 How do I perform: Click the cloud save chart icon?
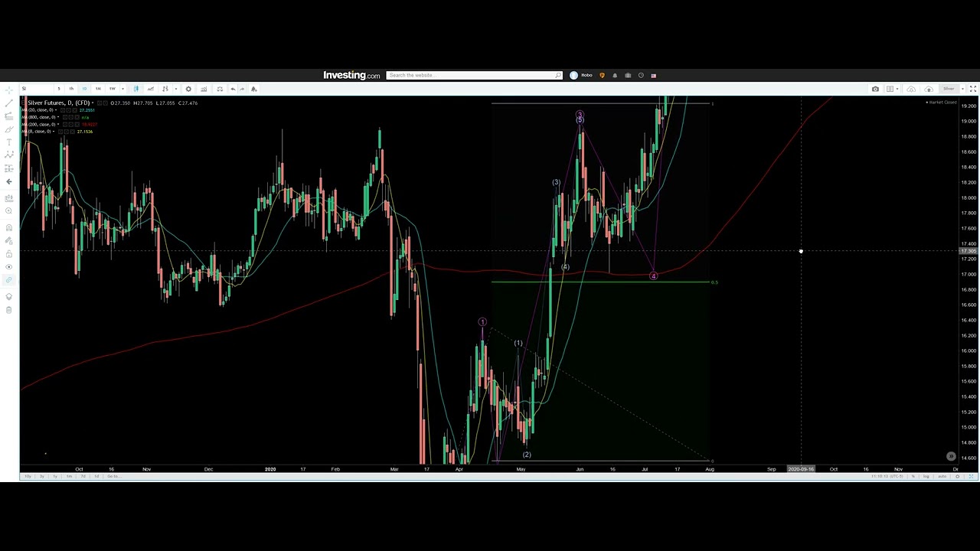(929, 89)
